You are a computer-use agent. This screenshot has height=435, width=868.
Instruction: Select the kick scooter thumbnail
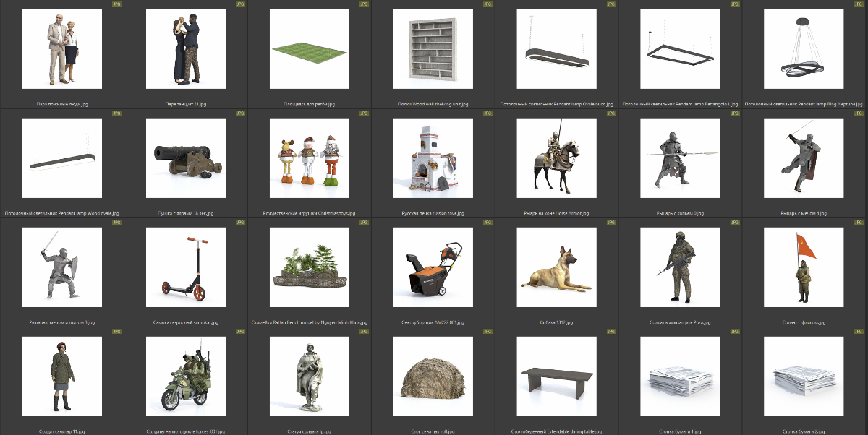pyautogui.click(x=186, y=267)
